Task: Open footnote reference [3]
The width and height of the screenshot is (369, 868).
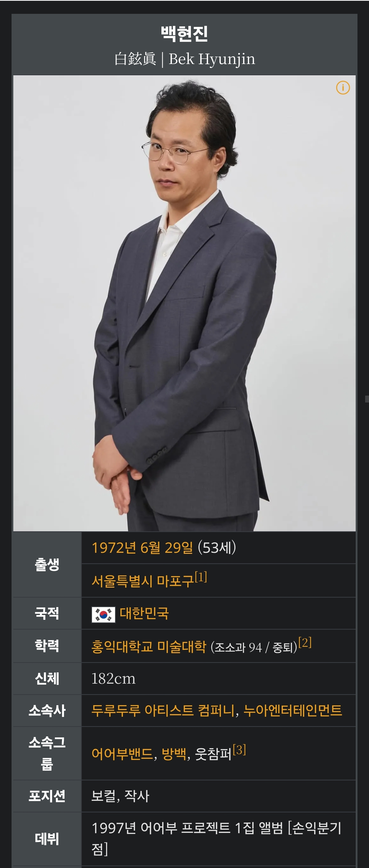Action: coord(240,749)
